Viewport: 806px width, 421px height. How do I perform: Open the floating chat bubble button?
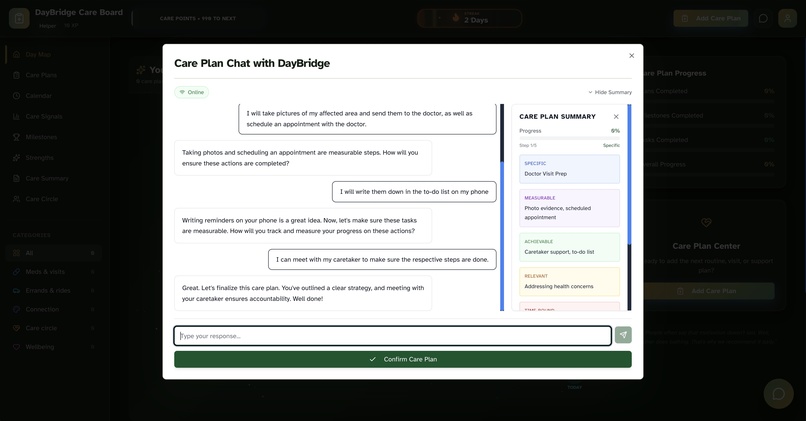click(x=779, y=394)
